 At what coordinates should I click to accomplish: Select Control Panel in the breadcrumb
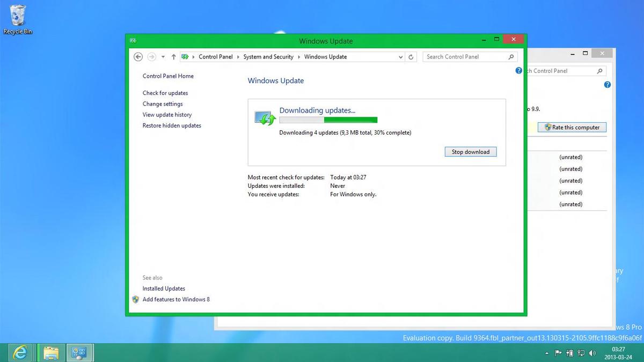(x=216, y=57)
